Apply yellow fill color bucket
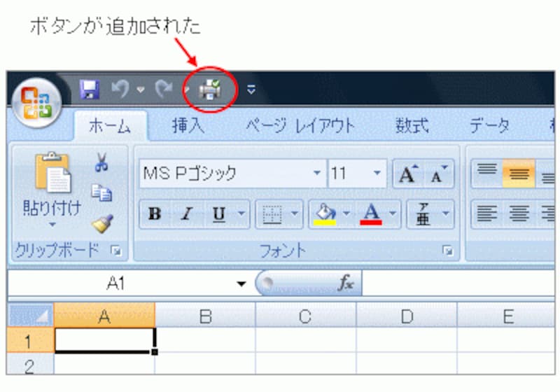This screenshot has width=560, height=392. tap(325, 214)
